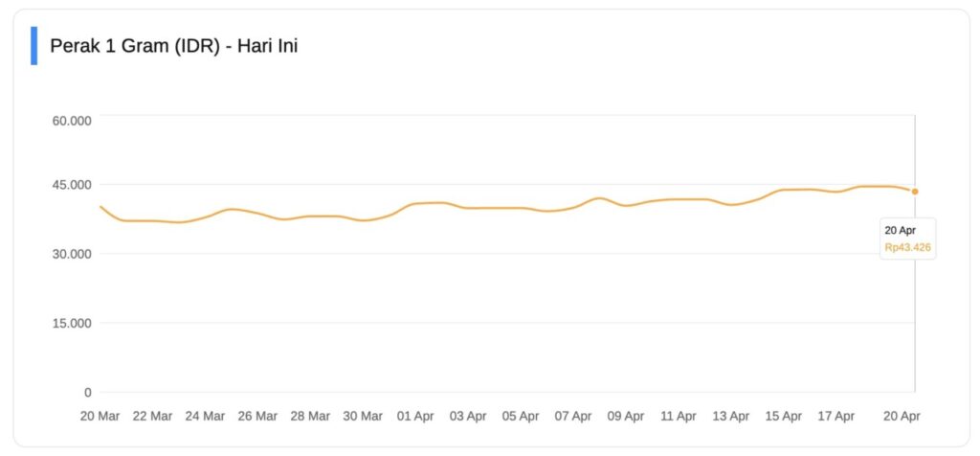Select the 28 Mar x-axis label

click(310, 416)
